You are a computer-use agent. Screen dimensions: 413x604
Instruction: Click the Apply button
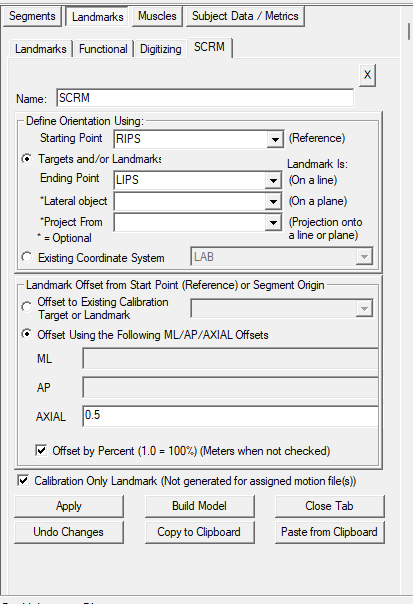69,506
